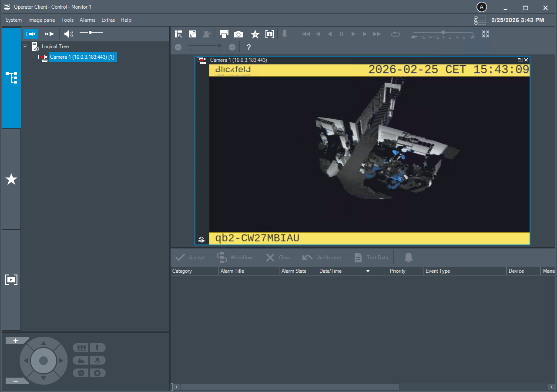Click the Priority column header
This screenshot has width=557, height=392.
tap(397, 271)
